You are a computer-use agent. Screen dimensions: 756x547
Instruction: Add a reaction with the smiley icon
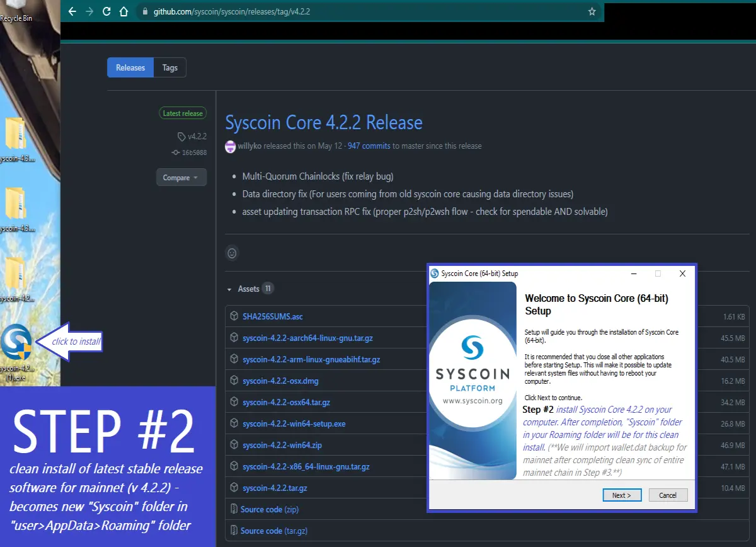point(232,253)
